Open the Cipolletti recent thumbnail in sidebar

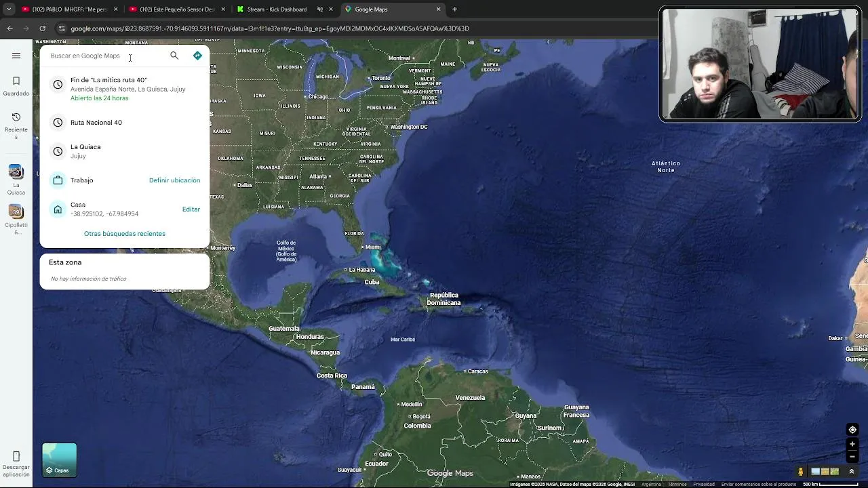(x=16, y=211)
